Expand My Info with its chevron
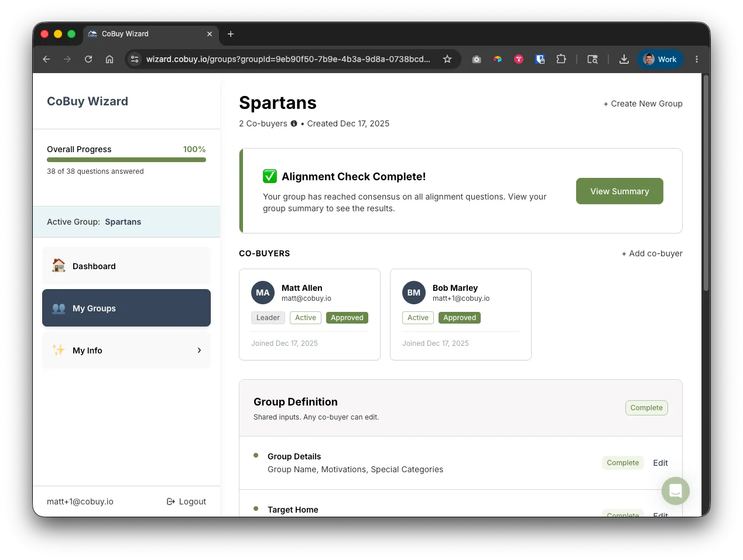The width and height of the screenshot is (743, 560). (199, 350)
